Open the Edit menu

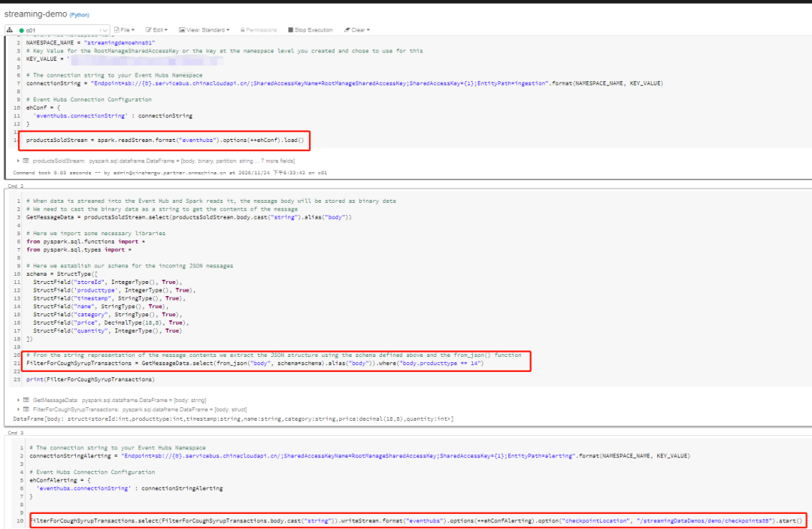tap(156, 30)
